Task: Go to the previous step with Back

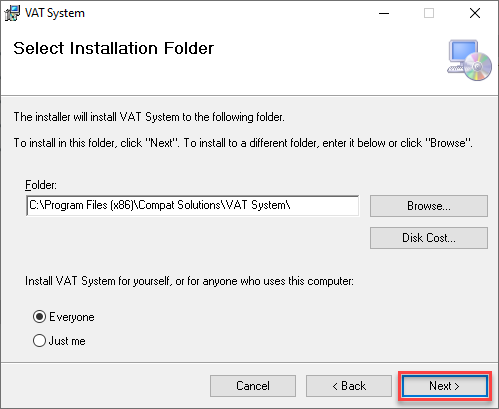Action: 349,386
